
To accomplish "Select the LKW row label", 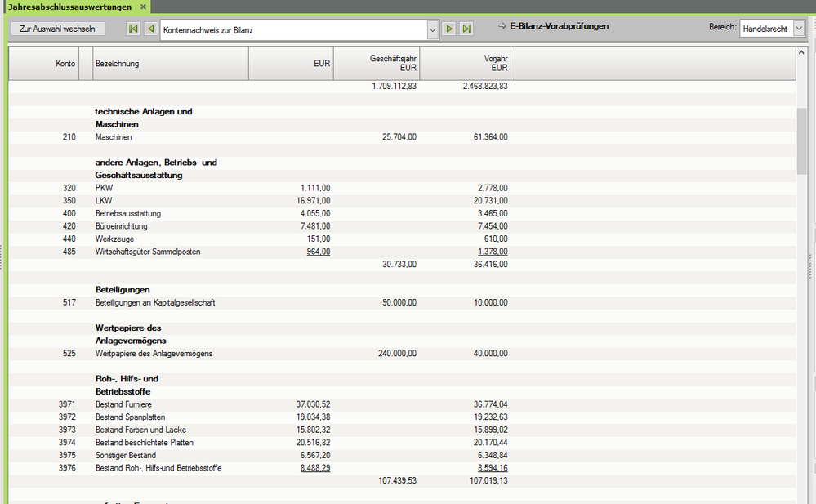I will (x=104, y=200).
